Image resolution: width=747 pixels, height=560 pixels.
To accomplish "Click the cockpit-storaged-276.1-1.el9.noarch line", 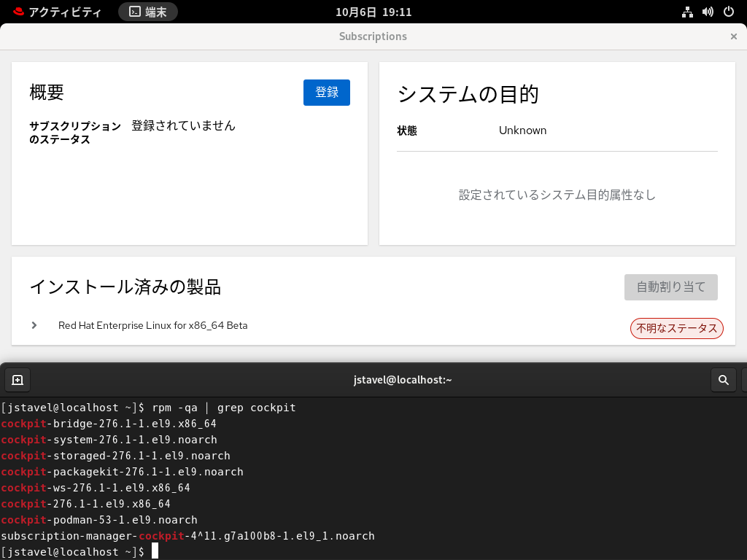I will point(116,456).
